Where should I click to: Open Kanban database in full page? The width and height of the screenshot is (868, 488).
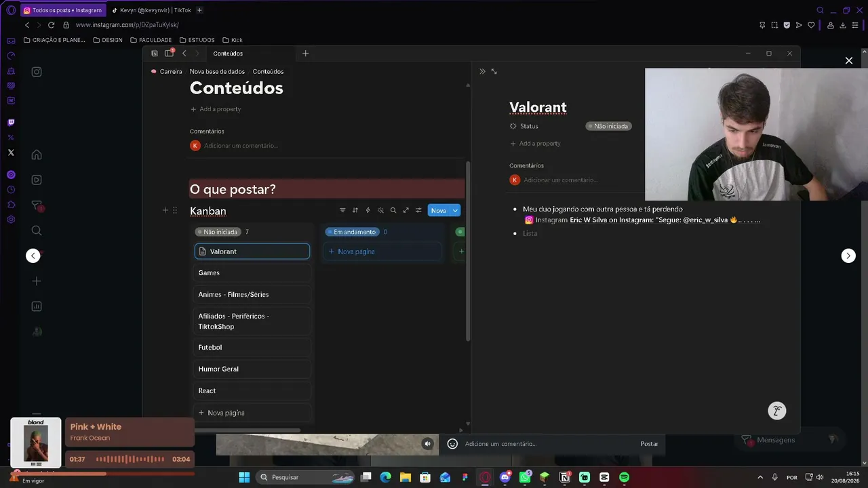click(x=406, y=211)
